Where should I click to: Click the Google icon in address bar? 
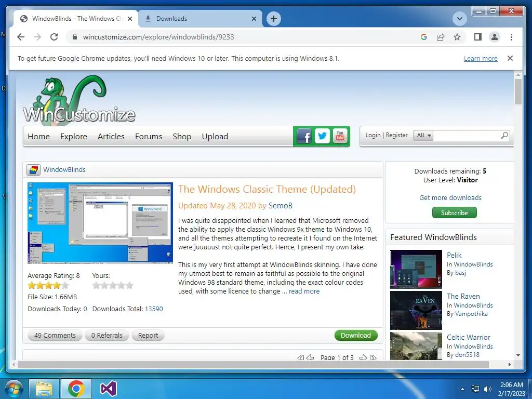[x=424, y=37]
